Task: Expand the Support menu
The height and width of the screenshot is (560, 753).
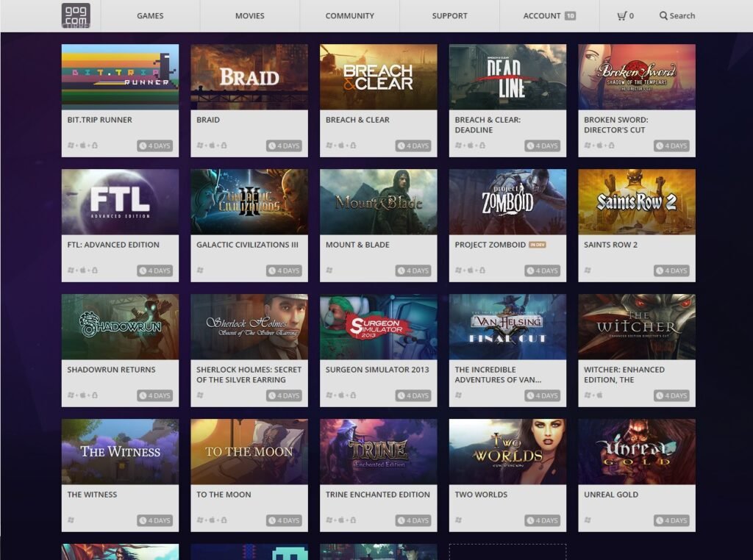Action: point(449,15)
